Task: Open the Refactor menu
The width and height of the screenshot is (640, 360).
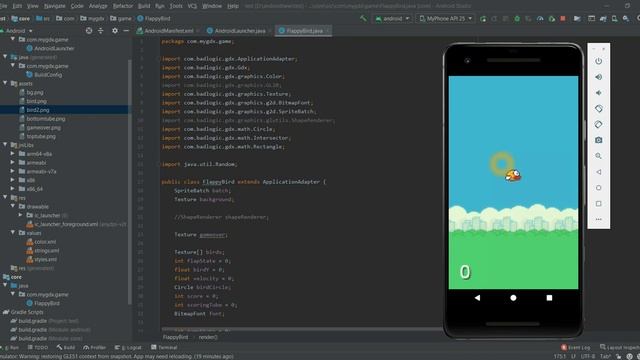Action: pyautogui.click(x=122, y=6)
